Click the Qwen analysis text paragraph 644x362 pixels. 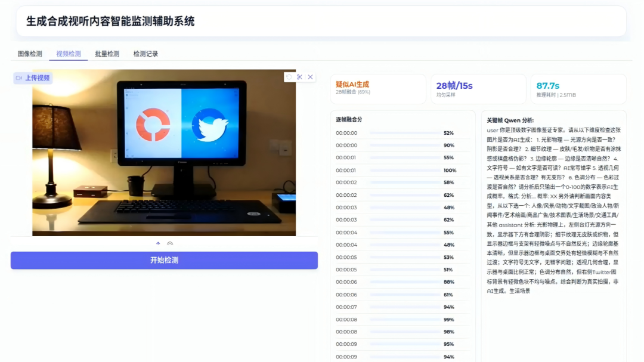[x=553, y=211]
